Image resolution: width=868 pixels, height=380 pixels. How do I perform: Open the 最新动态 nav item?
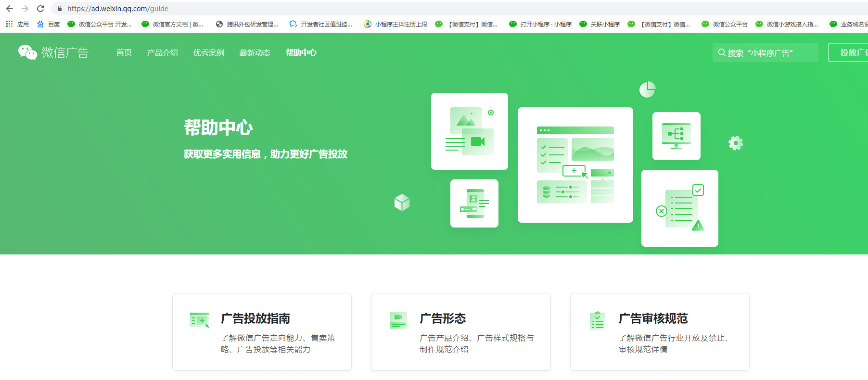(255, 52)
